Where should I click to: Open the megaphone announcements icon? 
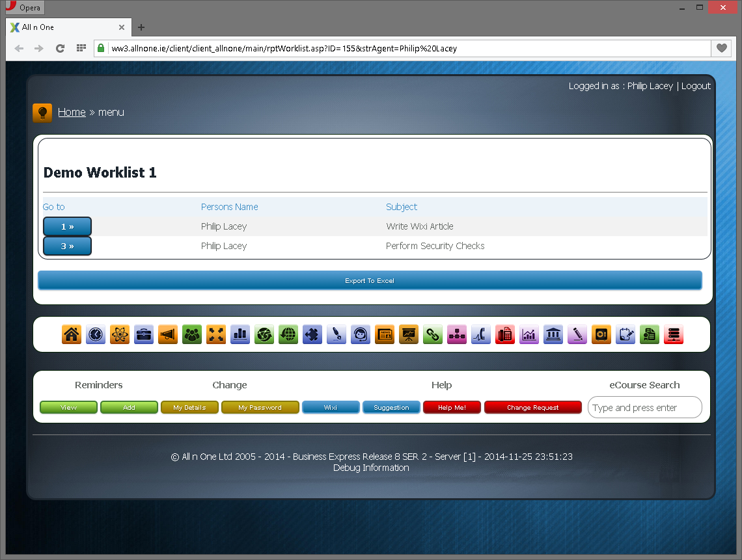pyautogui.click(x=168, y=334)
